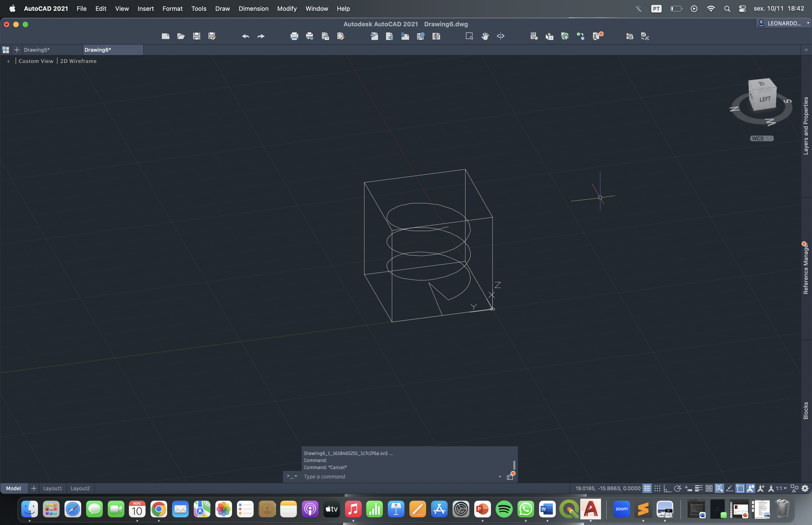Create a new drawing with New icon

click(x=166, y=36)
